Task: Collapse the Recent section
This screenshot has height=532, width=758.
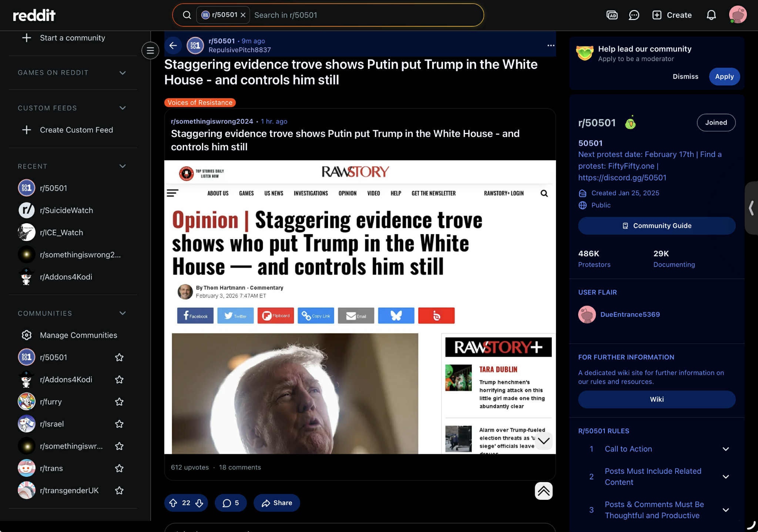Action: pos(123,166)
